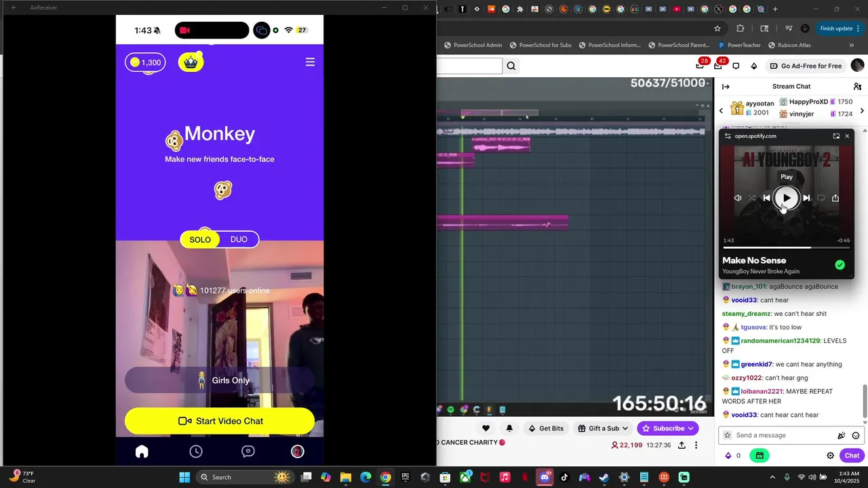
Task: Click chatter name randomamerican1234129
Action: coord(781,340)
